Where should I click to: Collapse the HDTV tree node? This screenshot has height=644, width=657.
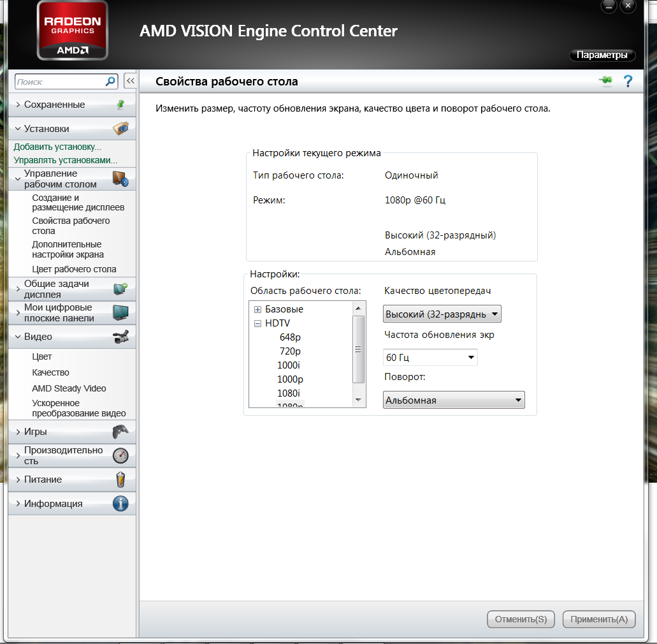coord(257,323)
